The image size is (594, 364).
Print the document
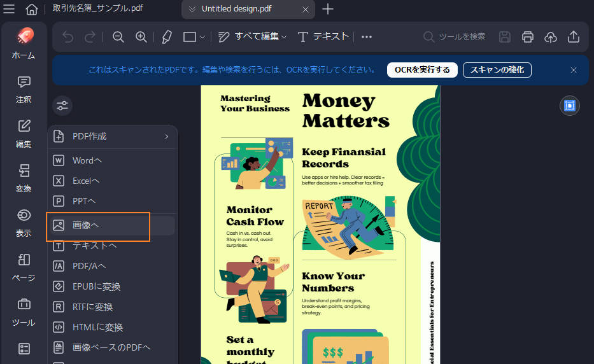(528, 37)
